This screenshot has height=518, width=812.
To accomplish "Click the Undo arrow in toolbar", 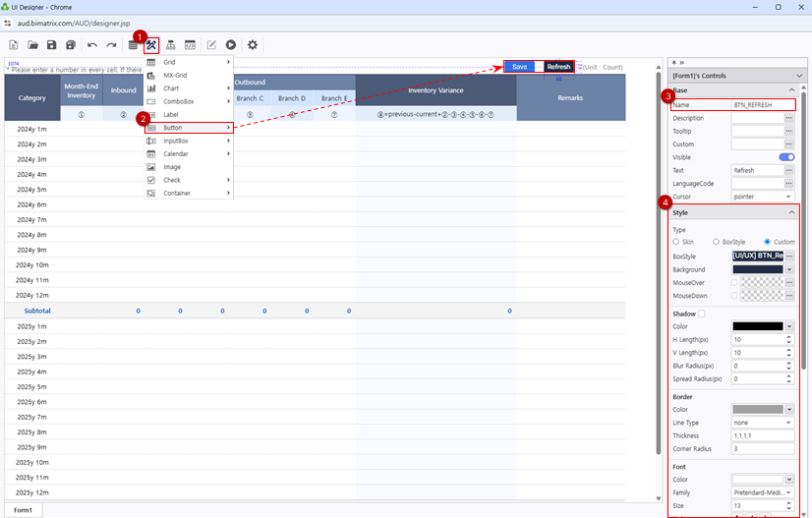I will (x=92, y=45).
